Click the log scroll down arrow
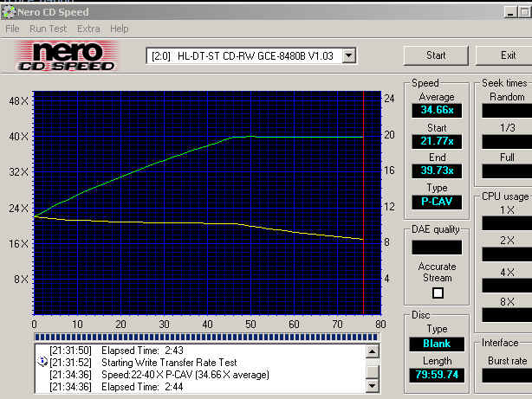Screen dimensions: 532x399 click(373, 385)
